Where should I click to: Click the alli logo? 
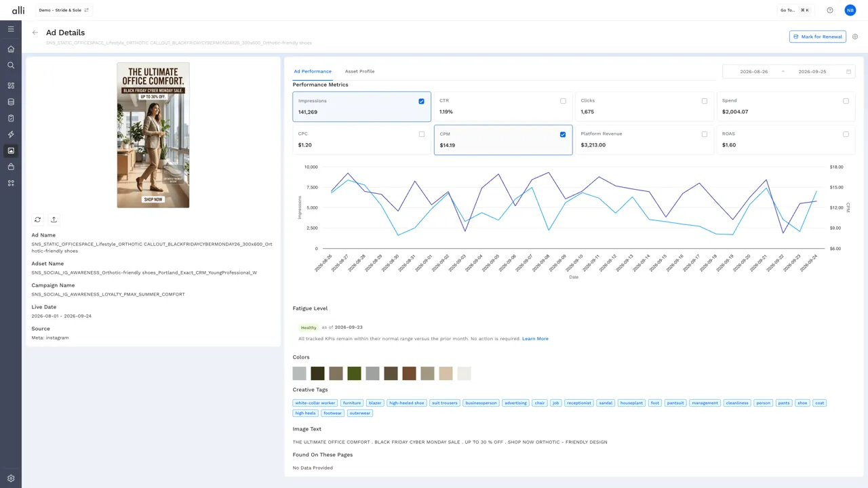coord(18,10)
